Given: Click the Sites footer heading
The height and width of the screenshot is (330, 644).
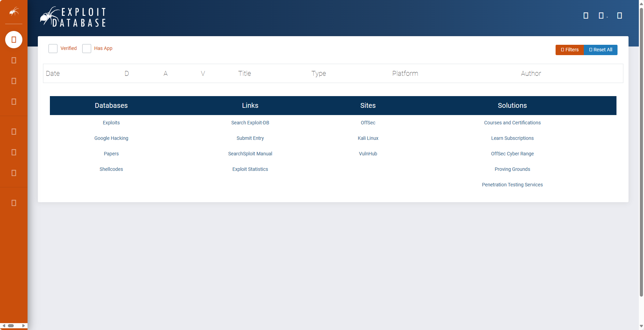Looking at the screenshot, I should pos(368,105).
